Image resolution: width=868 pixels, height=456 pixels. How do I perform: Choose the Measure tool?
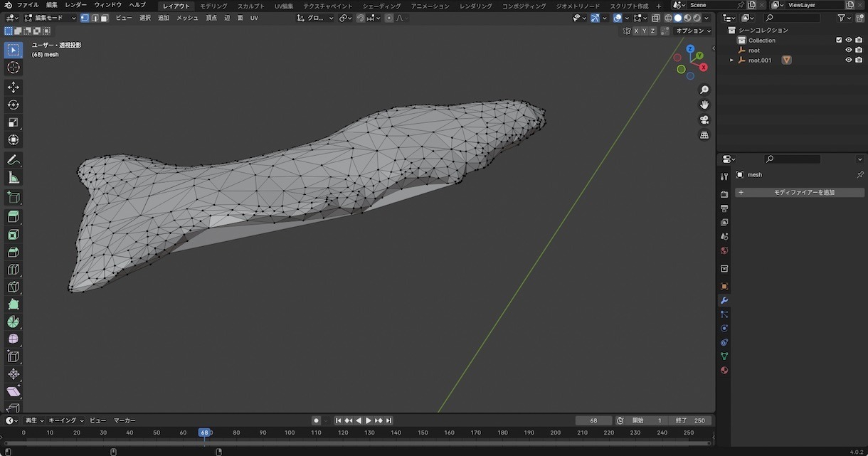(x=13, y=178)
